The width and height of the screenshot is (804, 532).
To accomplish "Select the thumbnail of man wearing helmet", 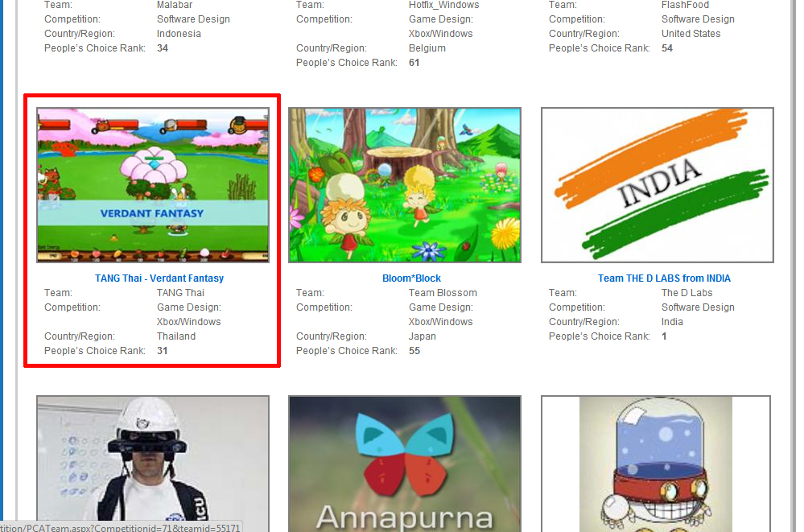I will tap(153, 463).
